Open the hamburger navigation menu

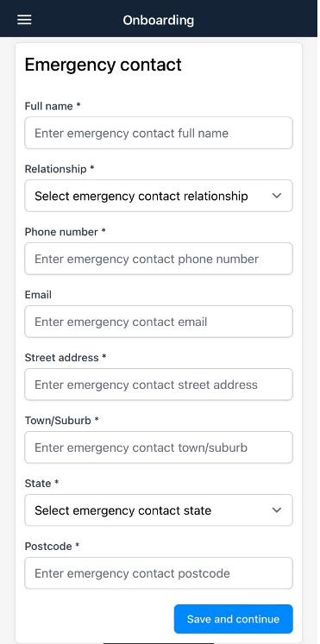tap(24, 20)
